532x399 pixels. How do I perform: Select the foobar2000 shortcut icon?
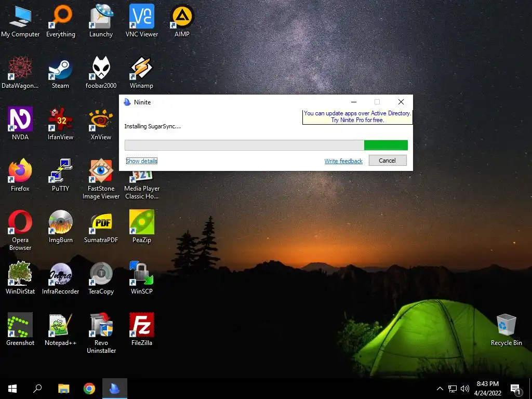click(101, 72)
